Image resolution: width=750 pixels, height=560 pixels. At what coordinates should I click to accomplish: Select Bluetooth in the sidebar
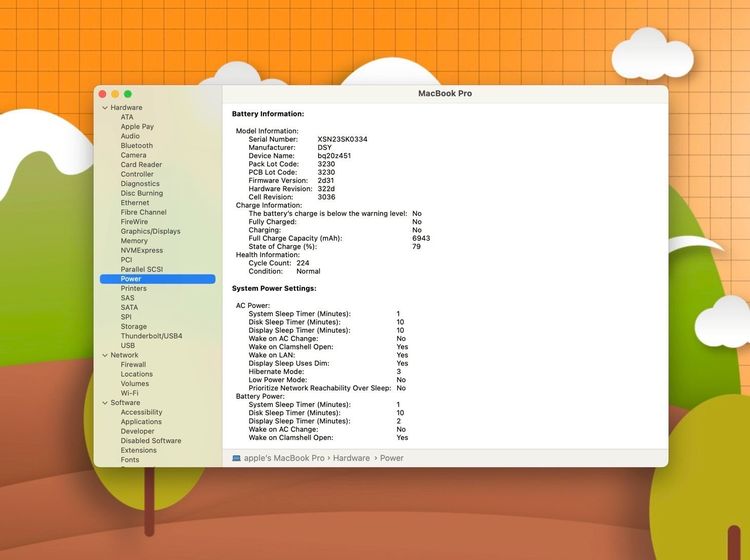[137, 146]
